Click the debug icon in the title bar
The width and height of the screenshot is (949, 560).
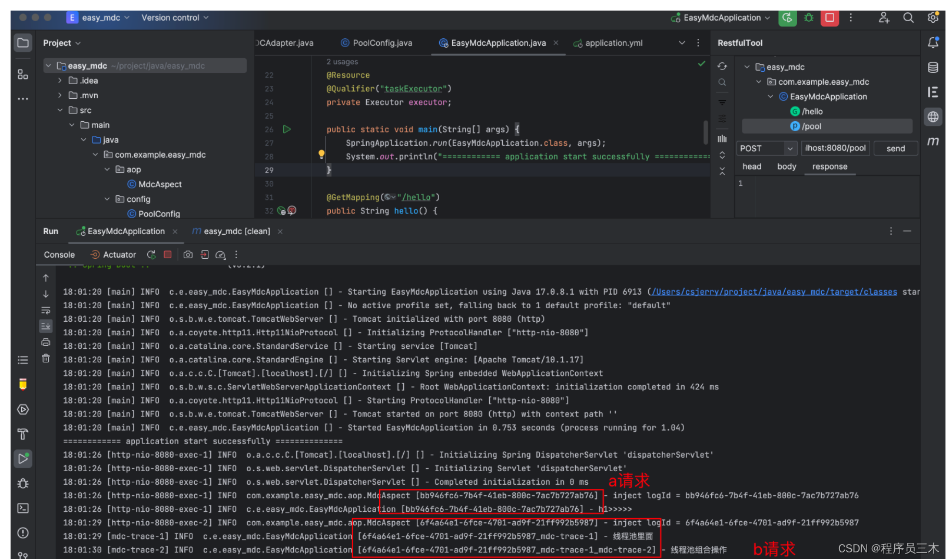(x=809, y=18)
